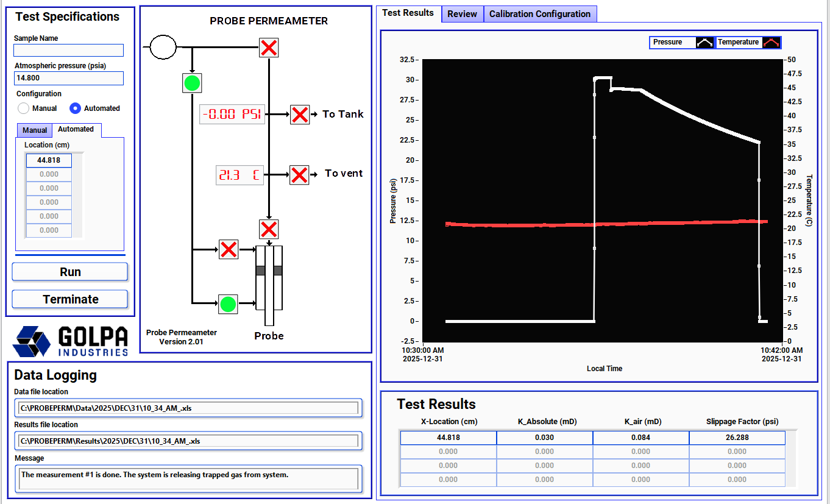Switch to the Review tab
This screenshot has width=830, height=504.
(x=462, y=14)
